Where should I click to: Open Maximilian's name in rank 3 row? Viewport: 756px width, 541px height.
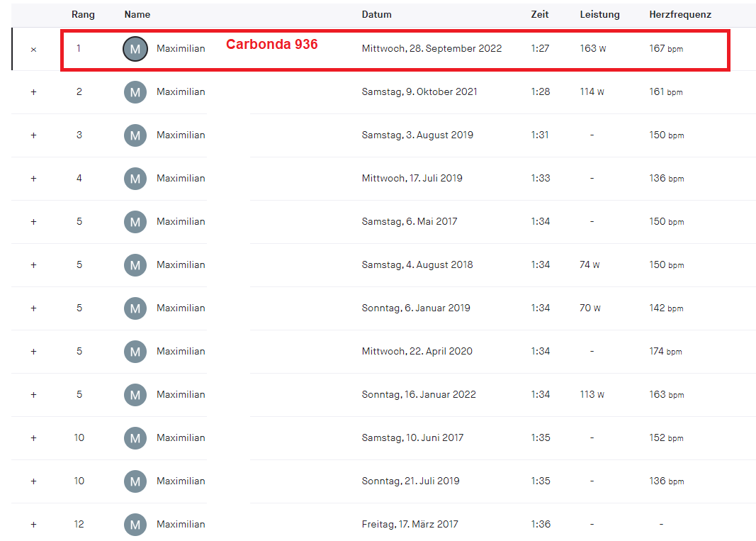pyautogui.click(x=181, y=135)
